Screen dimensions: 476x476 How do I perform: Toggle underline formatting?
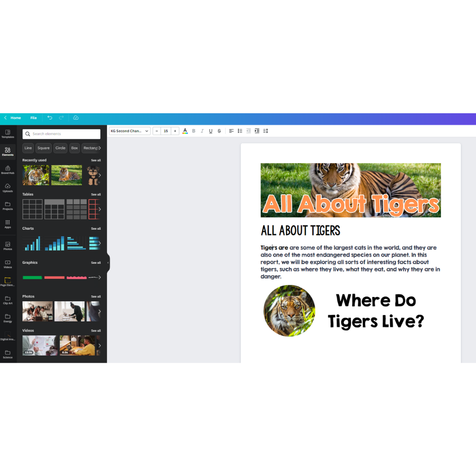(x=210, y=130)
